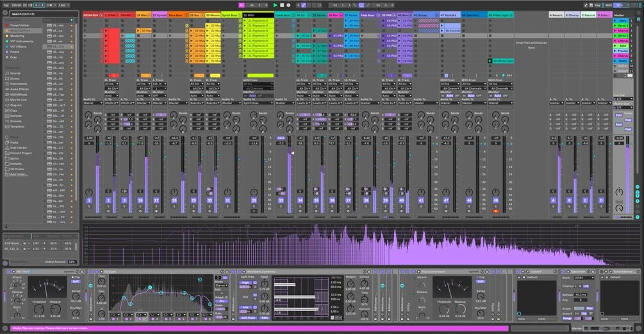Open the Splice place in browser
644x334 pixels.
[14, 159]
